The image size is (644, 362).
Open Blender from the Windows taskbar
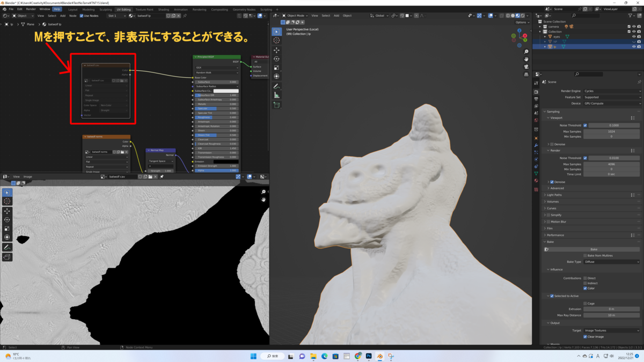pyautogui.click(x=380, y=356)
